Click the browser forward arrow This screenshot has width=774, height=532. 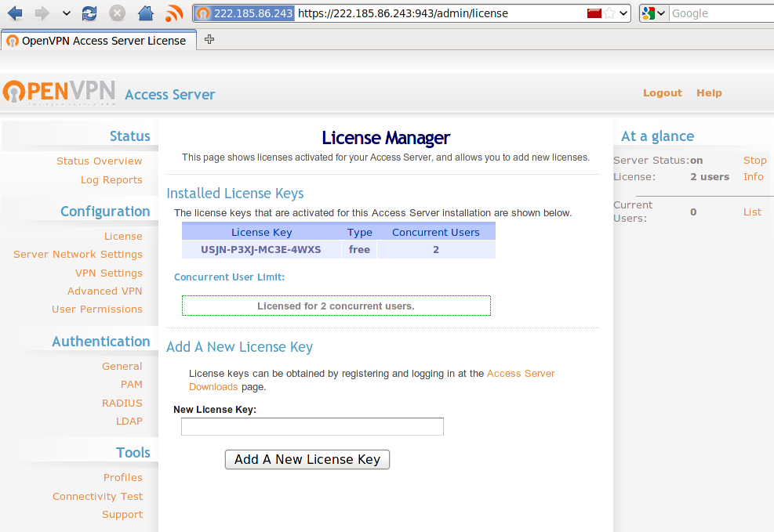pos(42,13)
